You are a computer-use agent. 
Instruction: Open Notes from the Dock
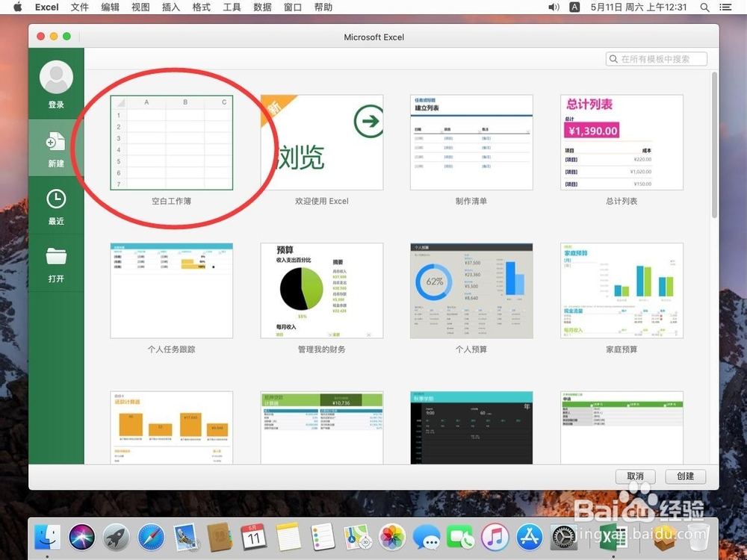tap(288, 537)
